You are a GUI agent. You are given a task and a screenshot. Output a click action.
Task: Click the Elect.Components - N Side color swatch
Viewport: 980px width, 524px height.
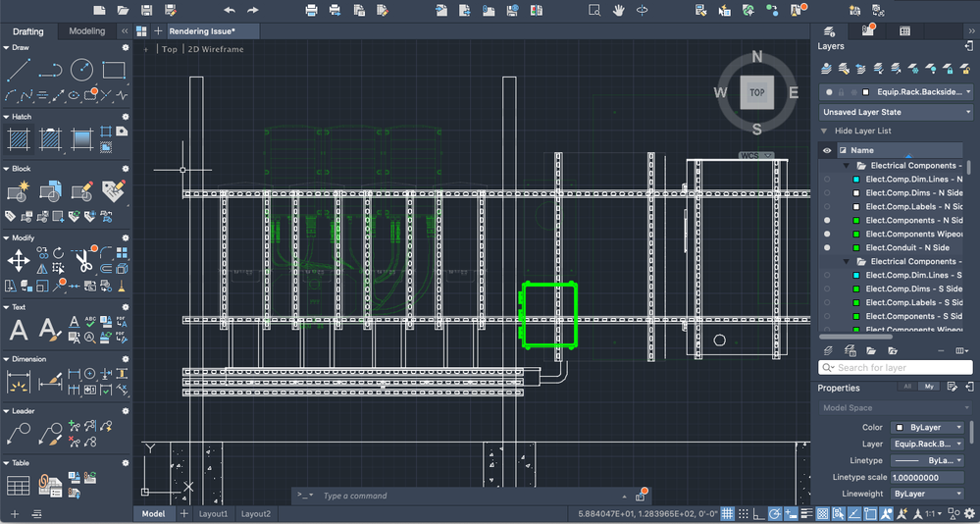pos(856,221)
